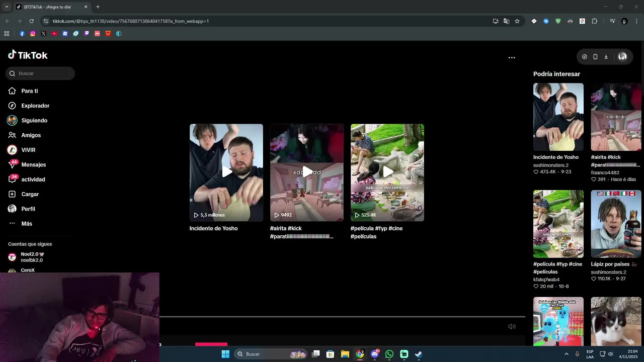Click the taskbar Buscar search box
644x362 pixels.
tap(272, 354)
